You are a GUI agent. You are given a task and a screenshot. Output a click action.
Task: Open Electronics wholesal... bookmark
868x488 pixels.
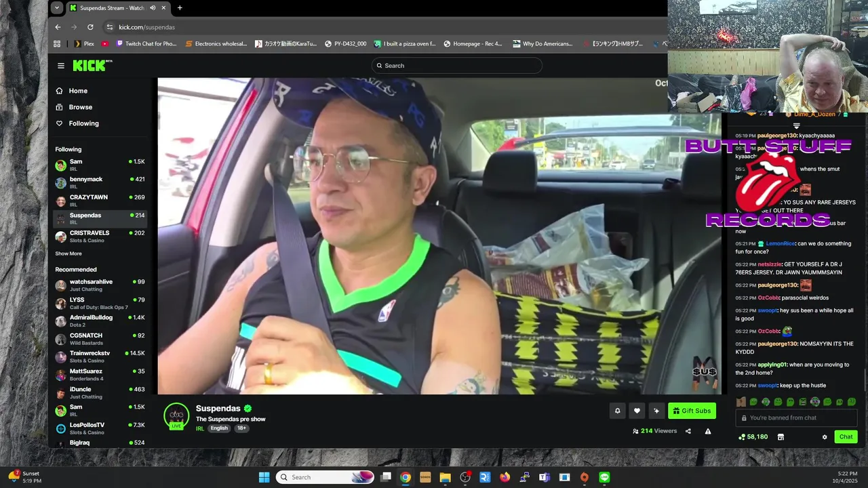pyautogui.click(x=216, y=44)
